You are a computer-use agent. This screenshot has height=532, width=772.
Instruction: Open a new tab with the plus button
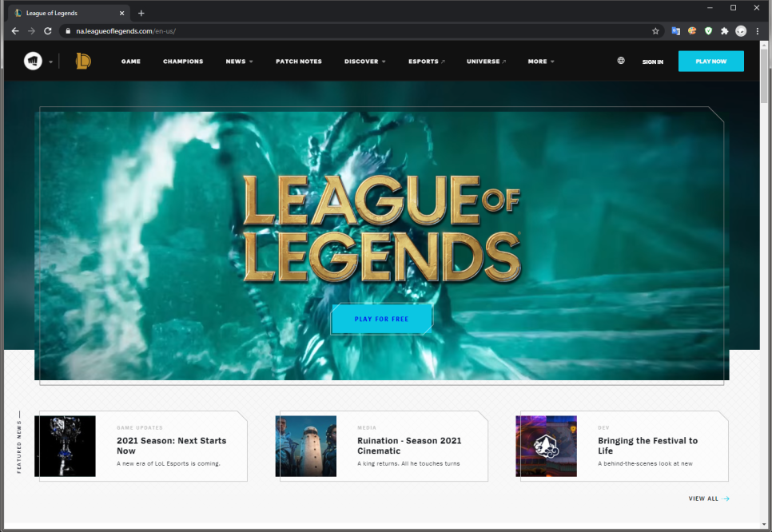(x=141, y=14)
